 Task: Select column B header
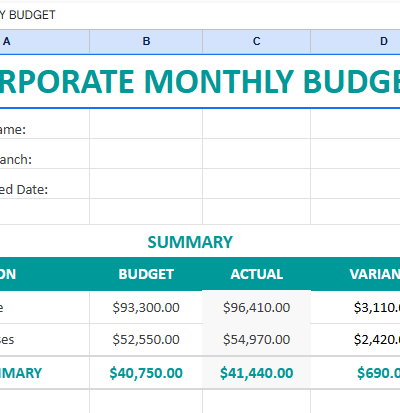146,42
